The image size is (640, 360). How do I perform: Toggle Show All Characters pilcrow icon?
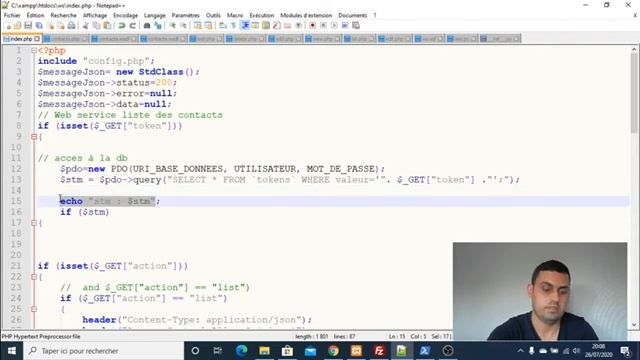(233, 26)
